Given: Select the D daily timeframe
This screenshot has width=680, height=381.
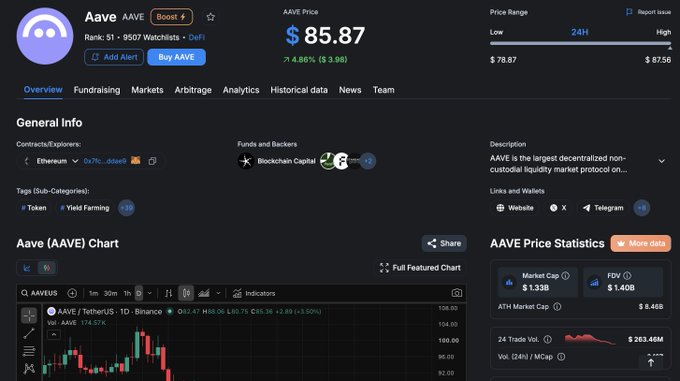Looking at the screenshot, I should click(x=139, y=293).
